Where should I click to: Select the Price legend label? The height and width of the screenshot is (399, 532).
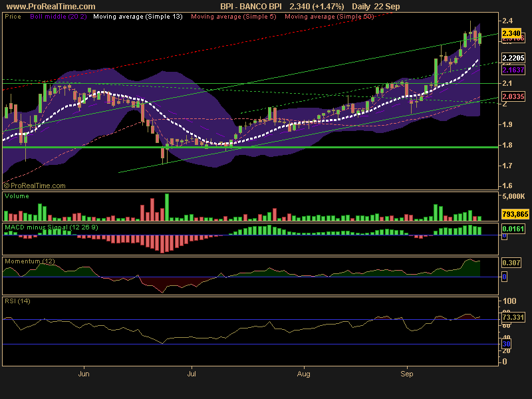(13, 17)
